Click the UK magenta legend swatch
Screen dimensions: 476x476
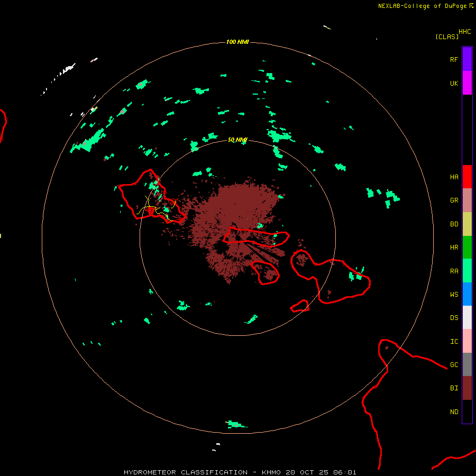pos(467,83)
